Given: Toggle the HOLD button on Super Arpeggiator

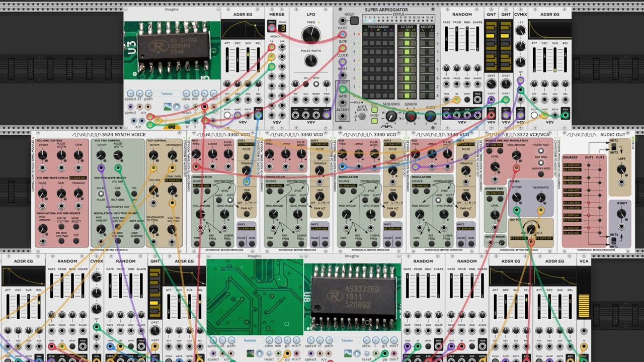Looking at the screenshot, I should [x=354, y=21].
